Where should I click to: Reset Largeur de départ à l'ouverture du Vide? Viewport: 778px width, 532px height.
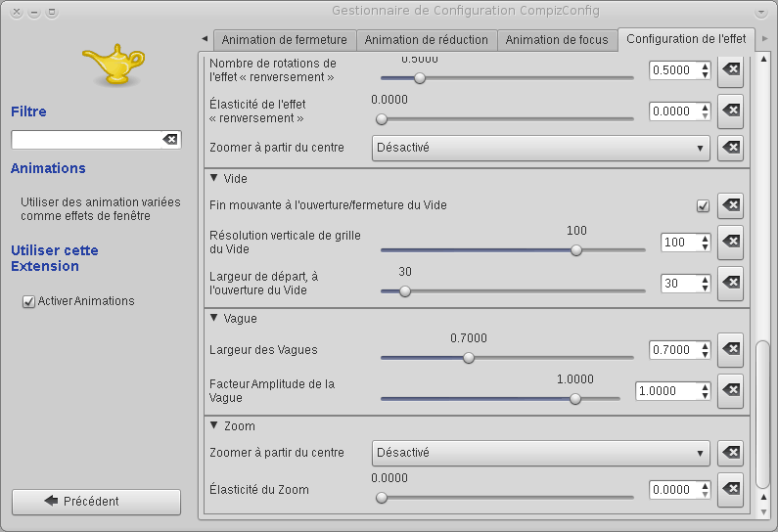tap(730, 283)
